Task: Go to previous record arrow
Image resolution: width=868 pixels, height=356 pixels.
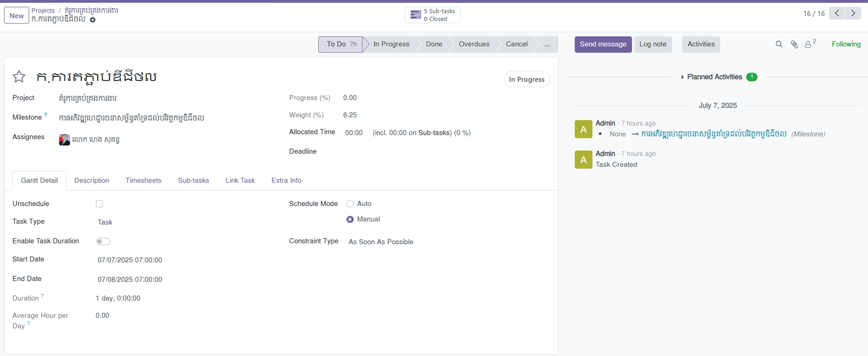Action: pos(837,13)
